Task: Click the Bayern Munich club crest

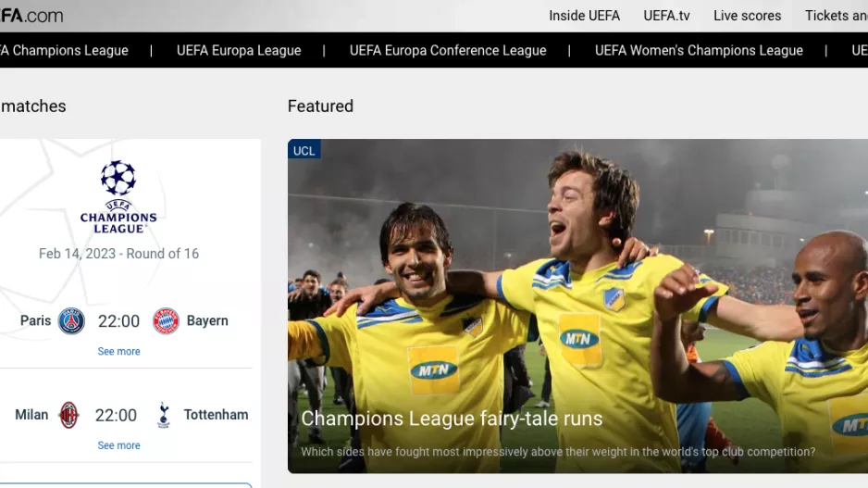Action: [x=166, y=320]
